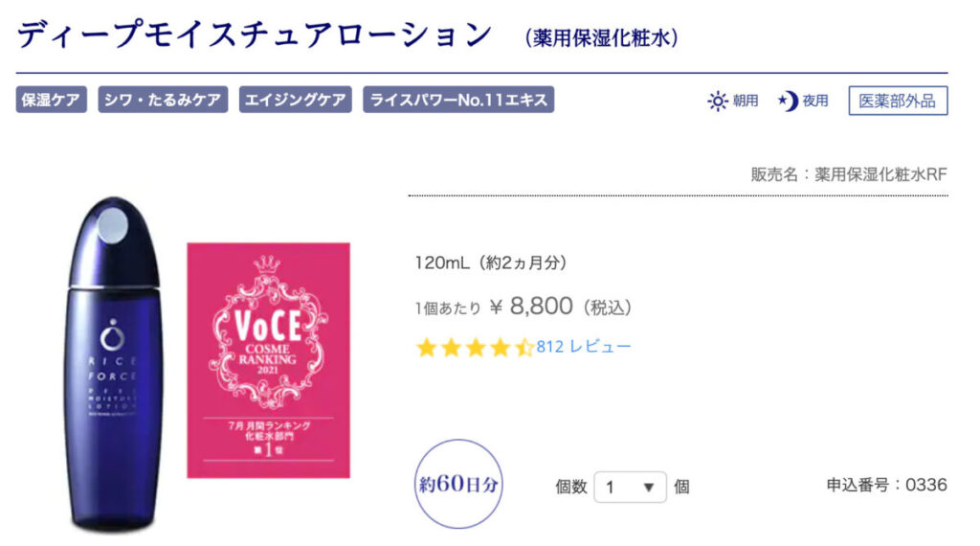Select the 保湿ケア tag
This screenshot has width=980, height=546.
(52, 101)
